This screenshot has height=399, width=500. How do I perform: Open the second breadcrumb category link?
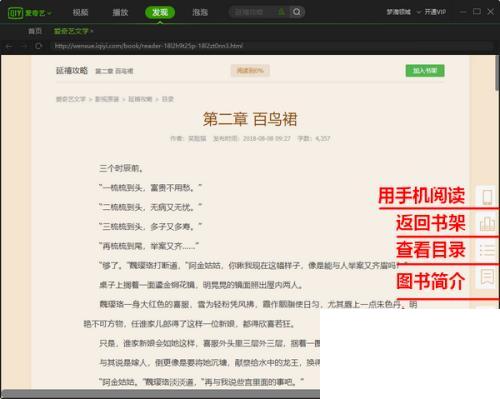click(x=107, y=99)
